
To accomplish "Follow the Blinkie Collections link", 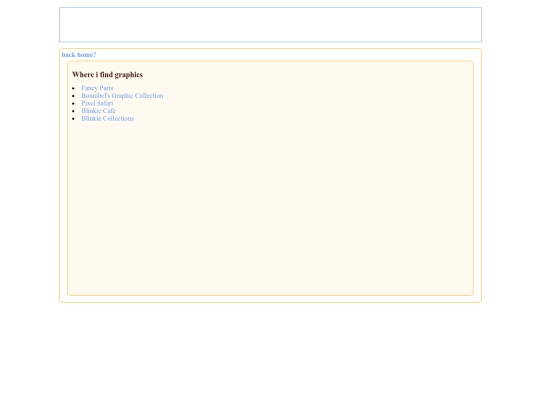I will click(107, 118).
